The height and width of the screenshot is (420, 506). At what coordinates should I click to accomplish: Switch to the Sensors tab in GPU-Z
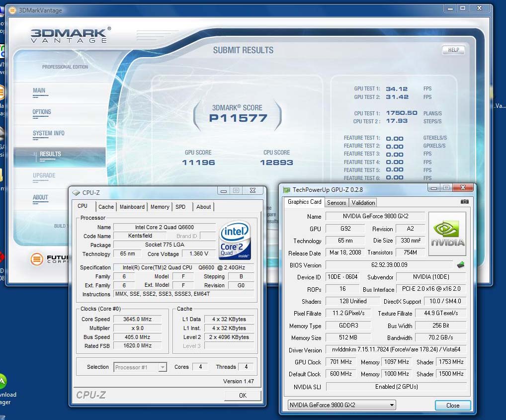337,203
